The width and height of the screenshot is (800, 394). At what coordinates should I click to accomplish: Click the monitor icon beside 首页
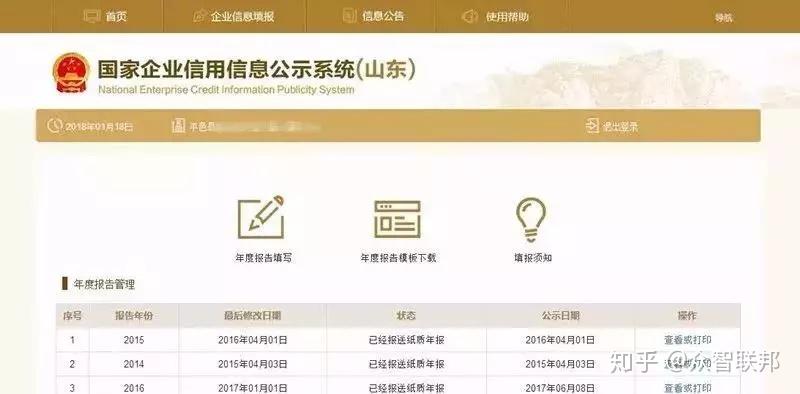[x=92, y=16]
